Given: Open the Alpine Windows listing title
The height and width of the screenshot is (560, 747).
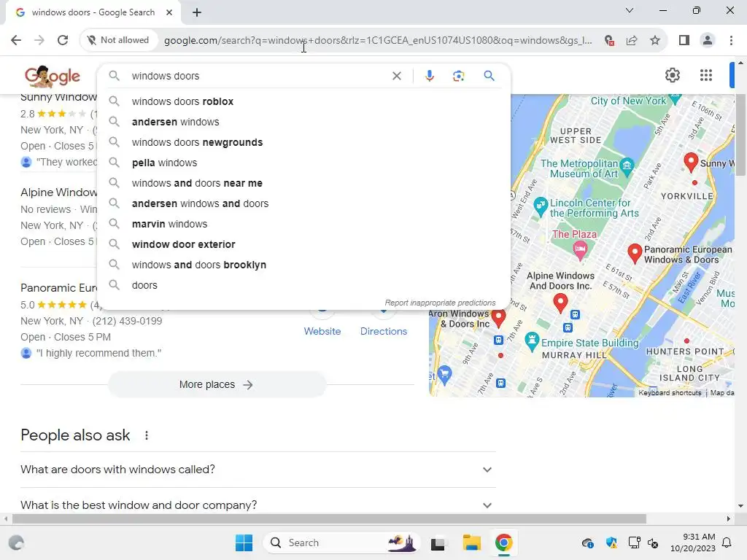Looking at the screenshot, I should [58, 192].
